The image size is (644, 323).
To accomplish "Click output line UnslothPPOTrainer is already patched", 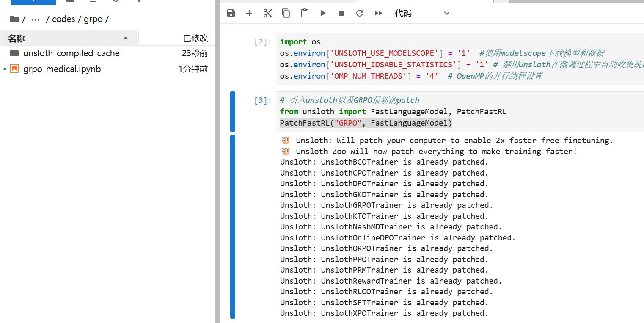I will click(x=384, y=260).
